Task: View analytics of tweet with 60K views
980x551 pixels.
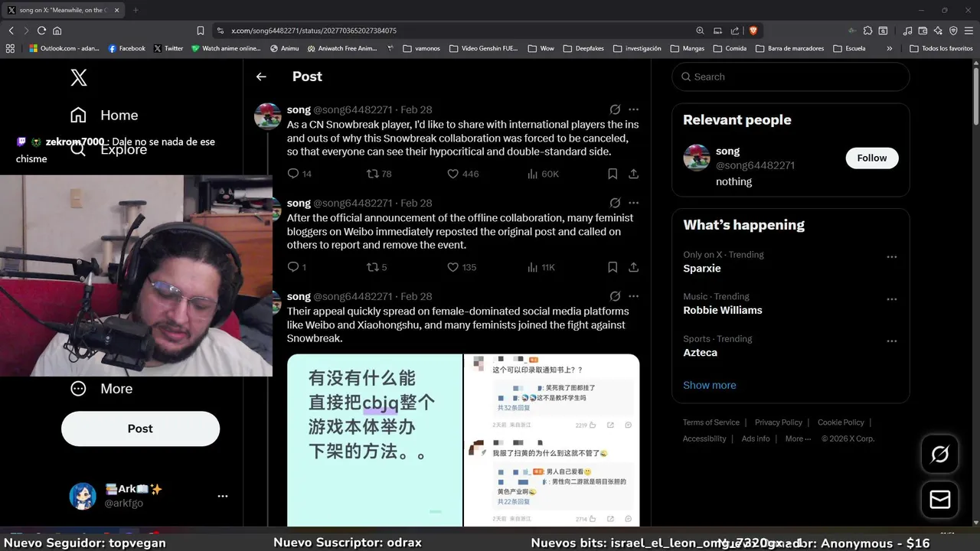Action: 543,174
